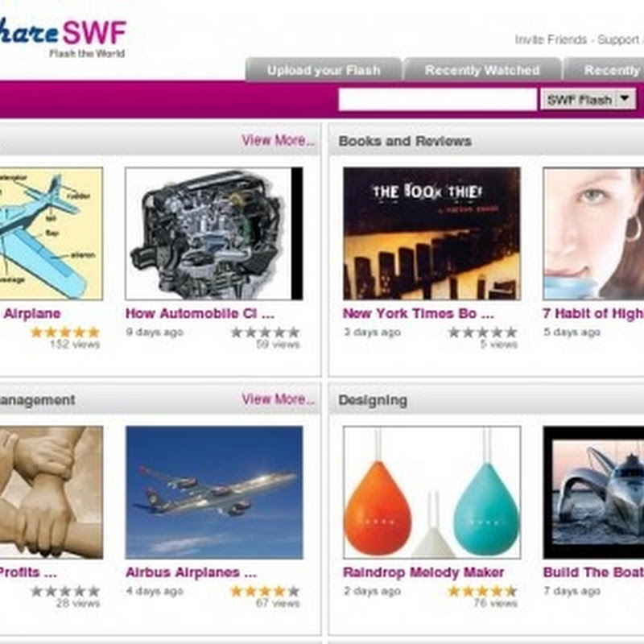This screenshot has height=644, width=644.
Task: Click View More in Management section
Action: click(278, 399)
